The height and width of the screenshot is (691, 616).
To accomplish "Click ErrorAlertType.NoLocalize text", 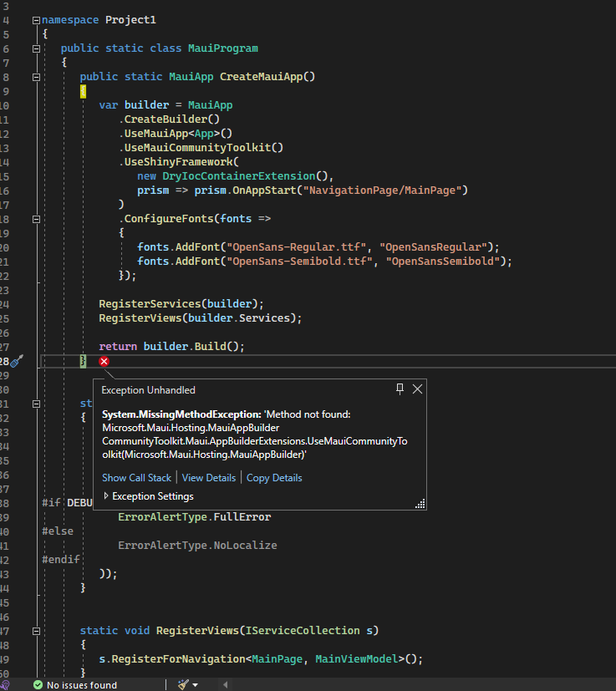I will (x=197, y=545).
